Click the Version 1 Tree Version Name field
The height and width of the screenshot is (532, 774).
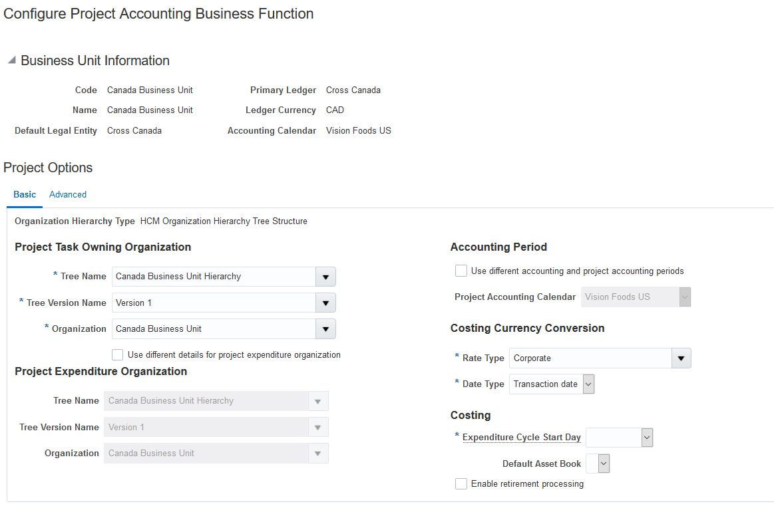click(213, 303)
